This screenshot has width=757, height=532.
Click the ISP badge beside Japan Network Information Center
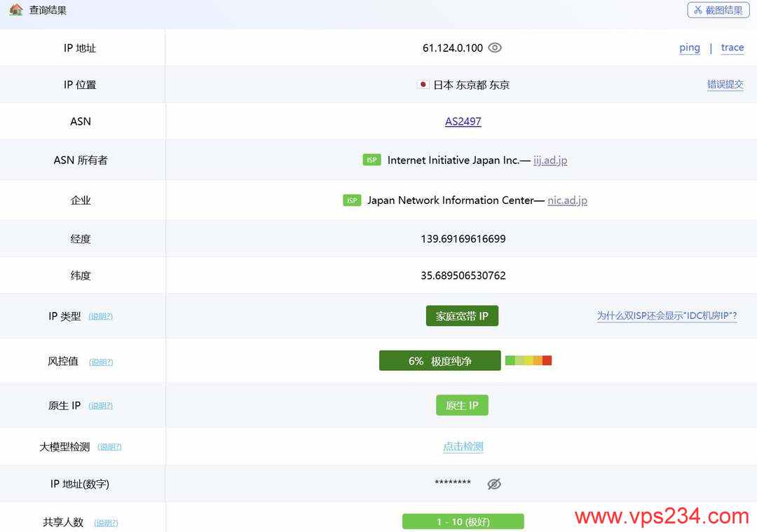click(352, 200)
